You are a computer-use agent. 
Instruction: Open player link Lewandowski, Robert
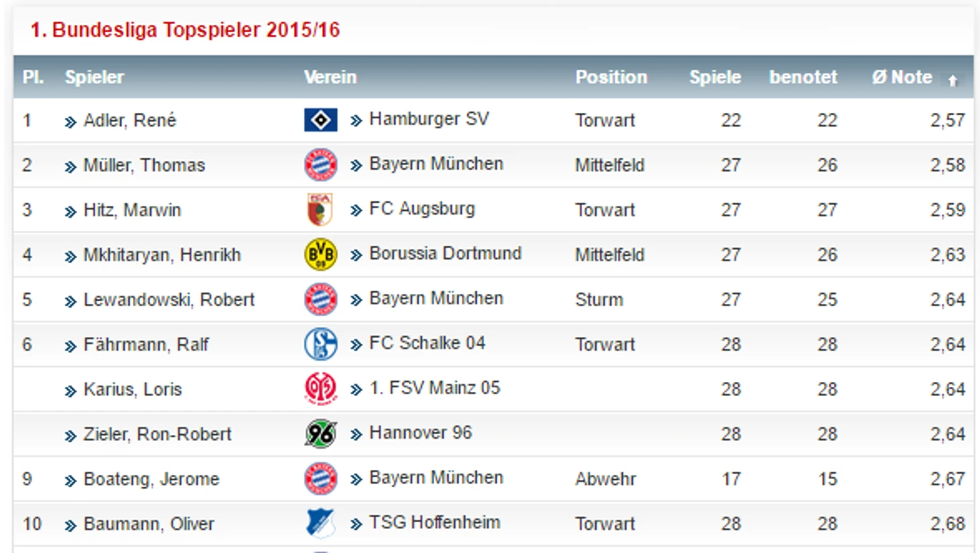point(169,300)
